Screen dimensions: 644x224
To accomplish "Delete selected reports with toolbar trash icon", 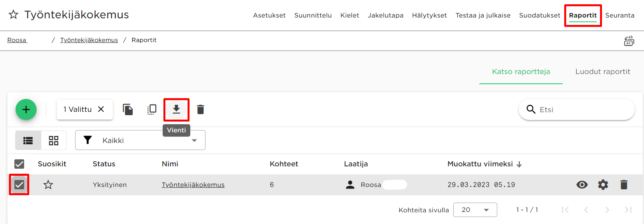I will point(200,109).
